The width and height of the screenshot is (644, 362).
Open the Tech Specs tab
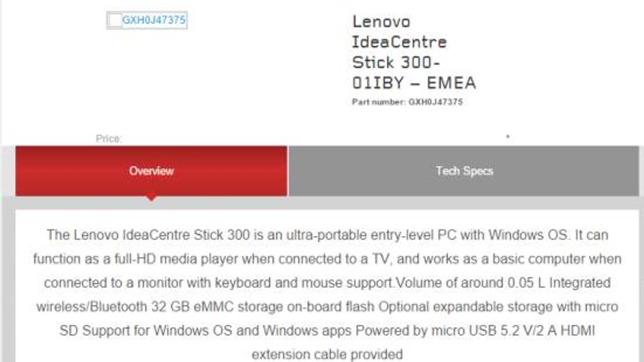(x=464, y=171)
